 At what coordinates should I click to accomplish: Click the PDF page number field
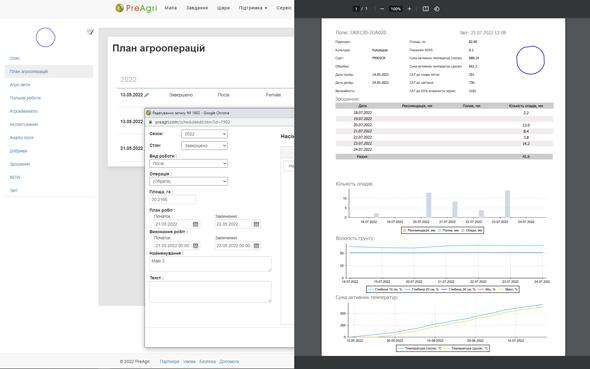click(x=356, y=9)
